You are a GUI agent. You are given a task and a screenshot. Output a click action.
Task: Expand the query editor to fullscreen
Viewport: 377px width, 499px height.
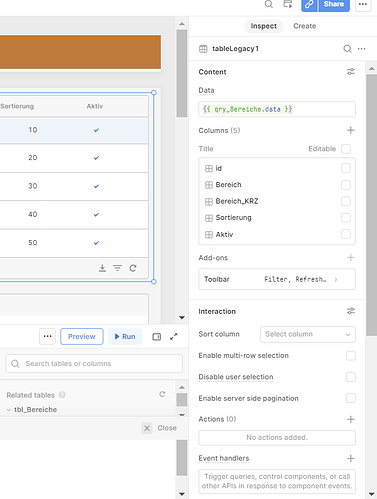pyautogui.click(x=174, y=337)
